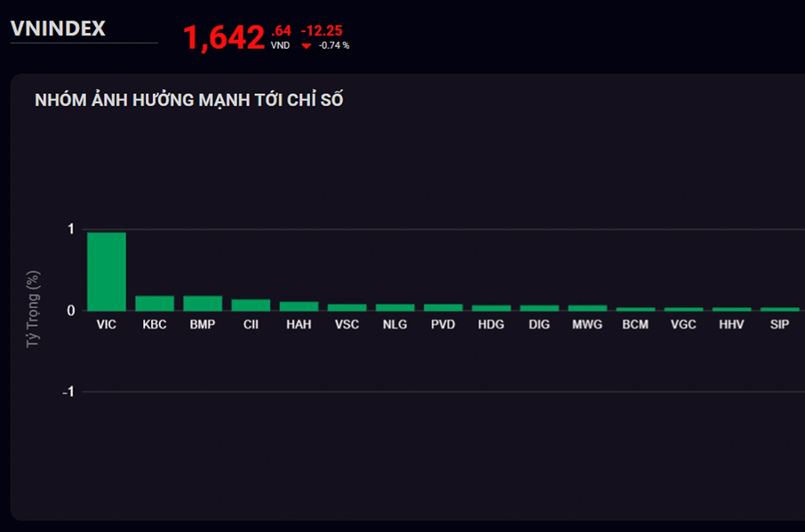Click the HAH ticker label
805x532 pixels.
[x=299, y=325]
